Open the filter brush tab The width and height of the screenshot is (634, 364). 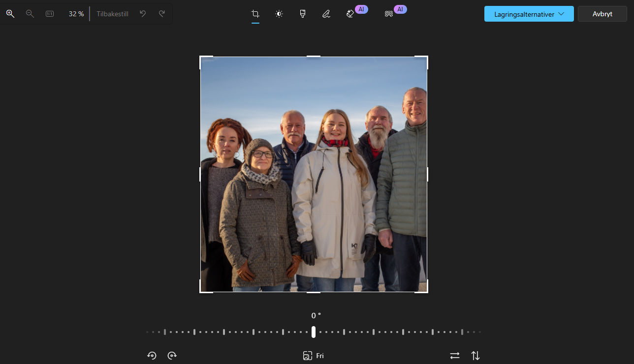[x=303, y=14]
